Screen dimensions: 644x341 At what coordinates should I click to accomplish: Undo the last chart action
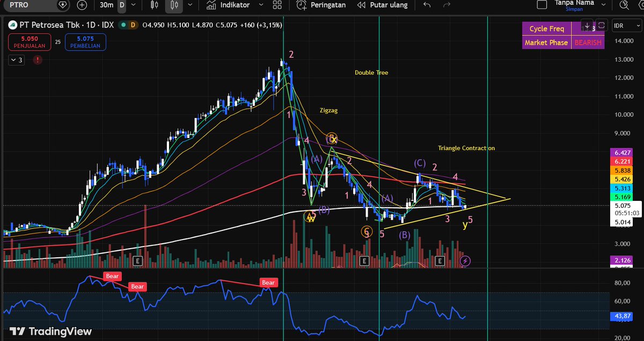(427, 5)
